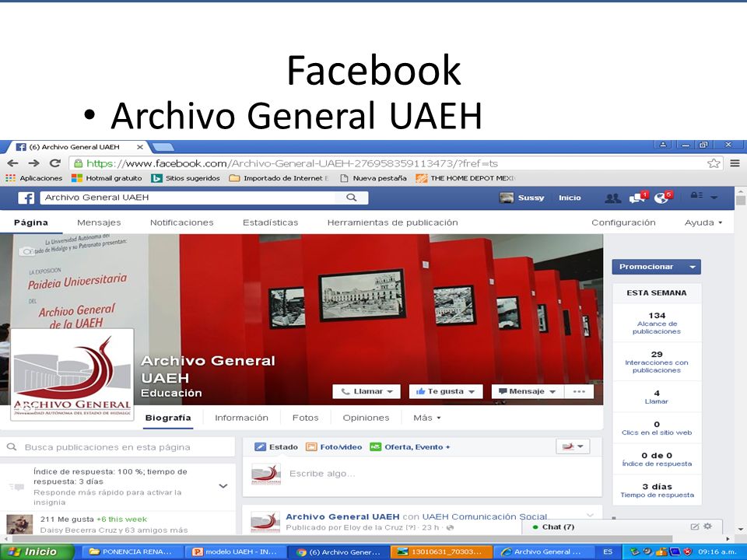This screenshot has width=747, height=560.
Task: Open Interacciones con publicaciones stat link
Action: (x=657, y=366)
